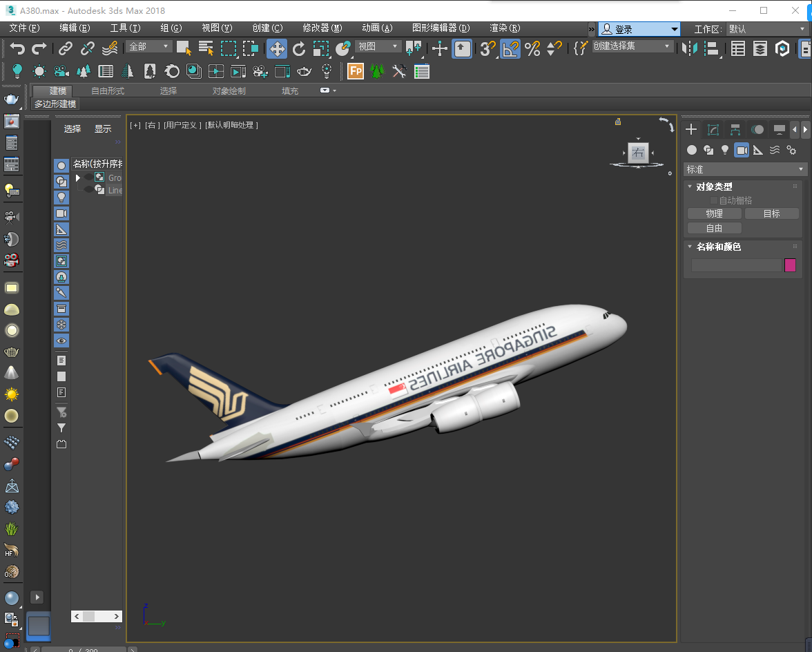The image size is (812, 652).
Task: Open the Select by Name list icon
Action: 206,48
